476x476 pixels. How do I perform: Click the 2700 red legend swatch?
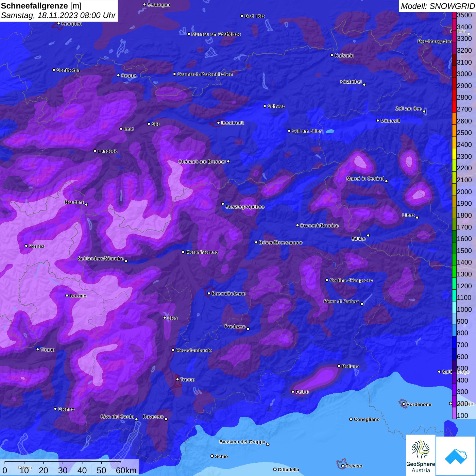point(454,107)
